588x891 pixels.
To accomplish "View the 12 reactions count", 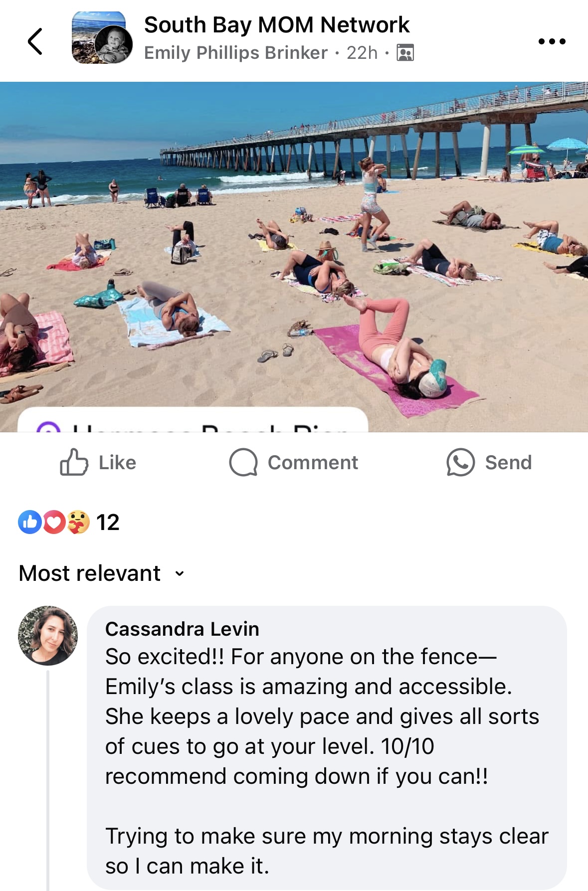I will [x=108, y=522].
